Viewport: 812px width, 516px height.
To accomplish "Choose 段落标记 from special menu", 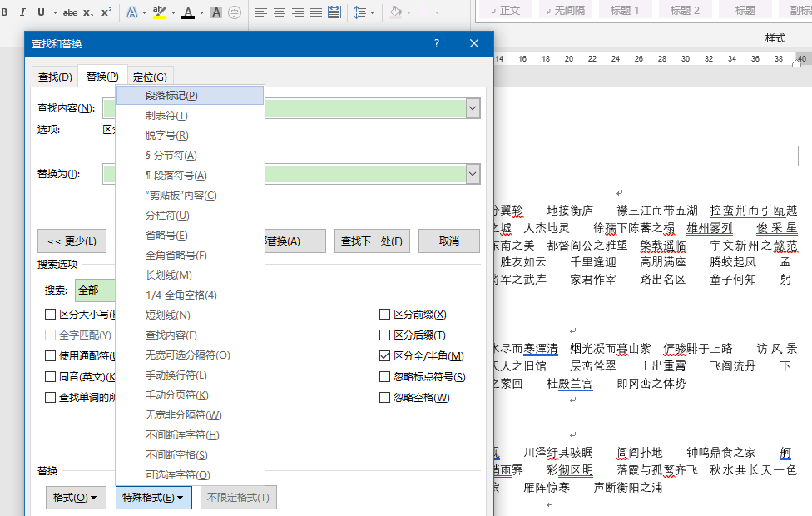I will [x=190, y=96].
